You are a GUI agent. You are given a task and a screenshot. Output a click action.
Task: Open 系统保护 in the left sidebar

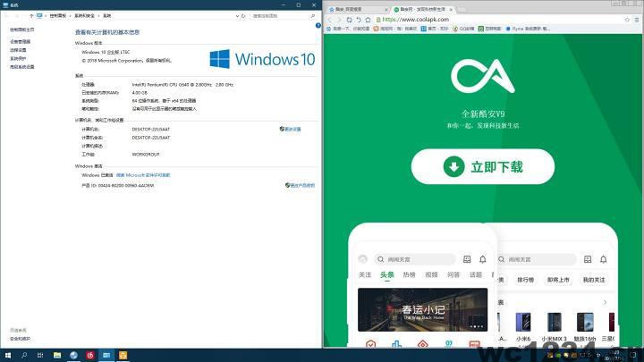pyautogui.click(x=18, y=58)
